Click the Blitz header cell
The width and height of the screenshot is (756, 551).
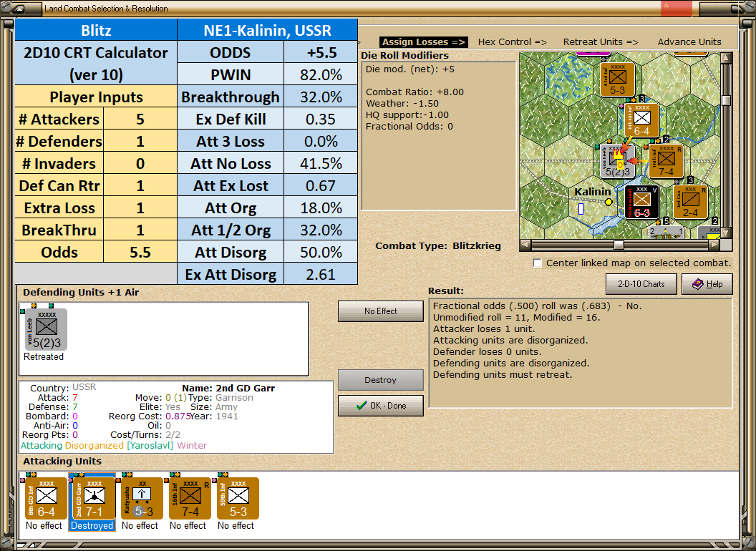tap(96, 30)
